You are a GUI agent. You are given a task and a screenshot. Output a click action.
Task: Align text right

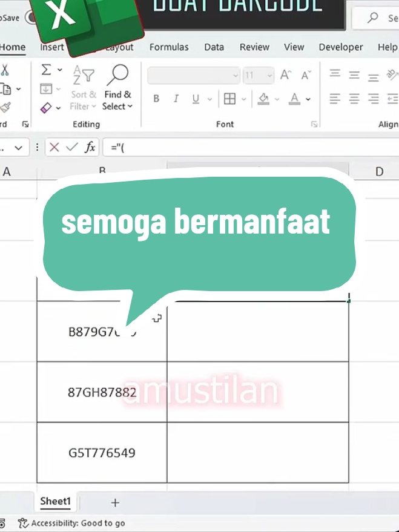click(374, 99)
